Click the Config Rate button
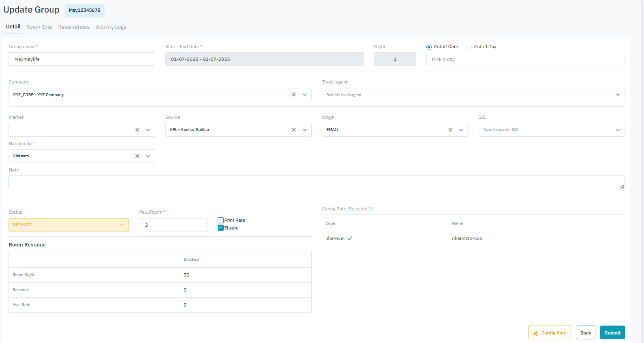Screen dimensions: 644x343 (549, 332)
